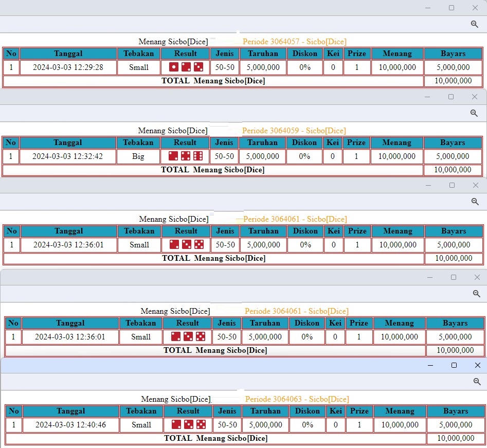Select date '2024-03-03 12:40:46' cell

click(x=70, y=424)
